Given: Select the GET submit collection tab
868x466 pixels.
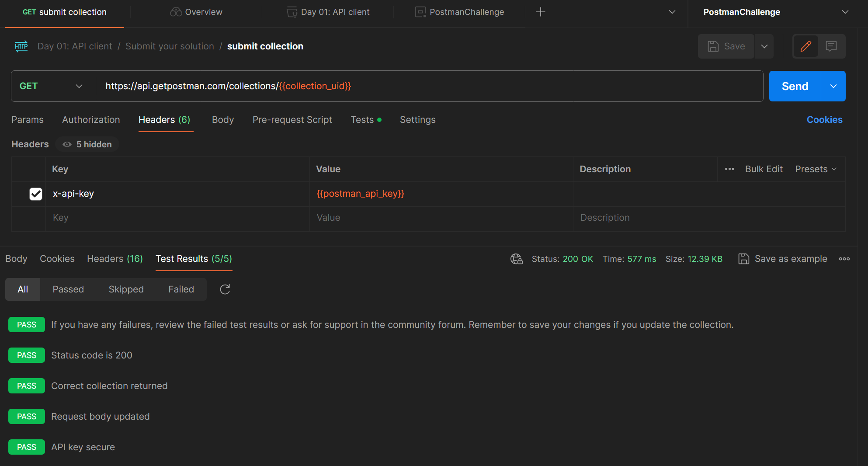Looking at the screenshot, I should coord(65,12).
